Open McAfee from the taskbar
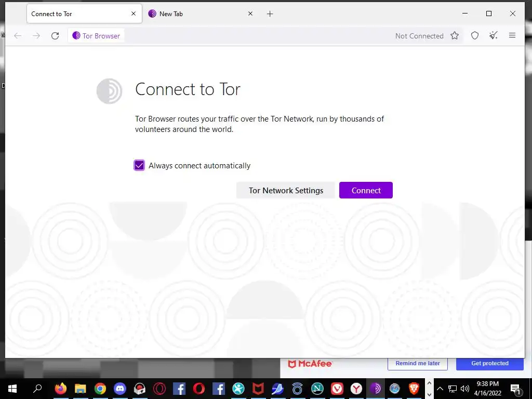Image resolution: width=532 pixels, height=399 pixels. [x=258, y=389]
